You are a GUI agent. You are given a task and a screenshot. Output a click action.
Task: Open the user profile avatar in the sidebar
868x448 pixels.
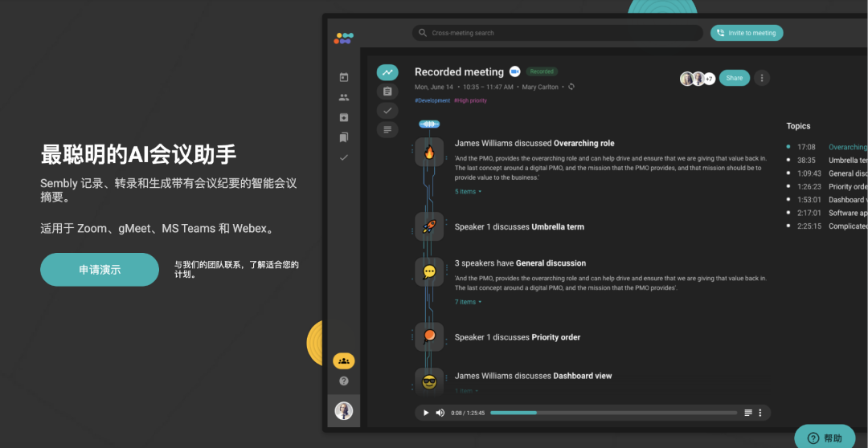344,411
